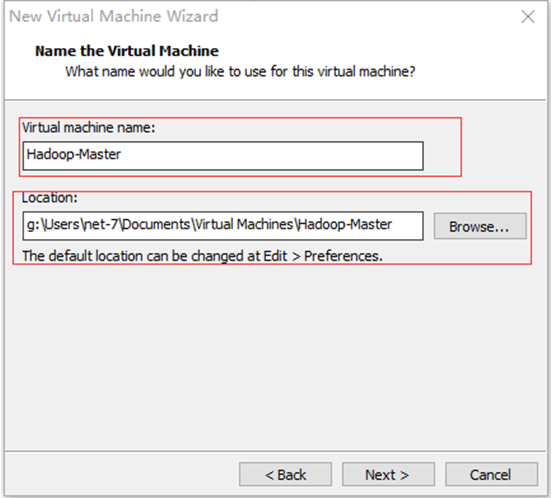Click into the Virtual machine name field
Screen dimensions: 553x498
click(x=223, y=156)
